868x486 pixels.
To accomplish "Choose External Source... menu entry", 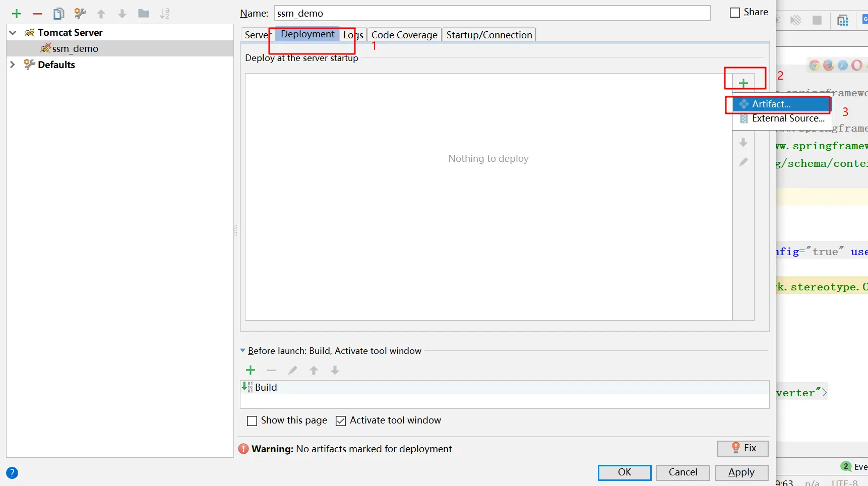I will click(782, 118).
